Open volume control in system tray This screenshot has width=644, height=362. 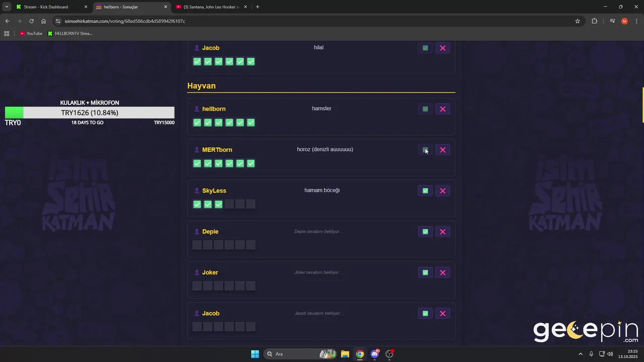pos(610,354)
